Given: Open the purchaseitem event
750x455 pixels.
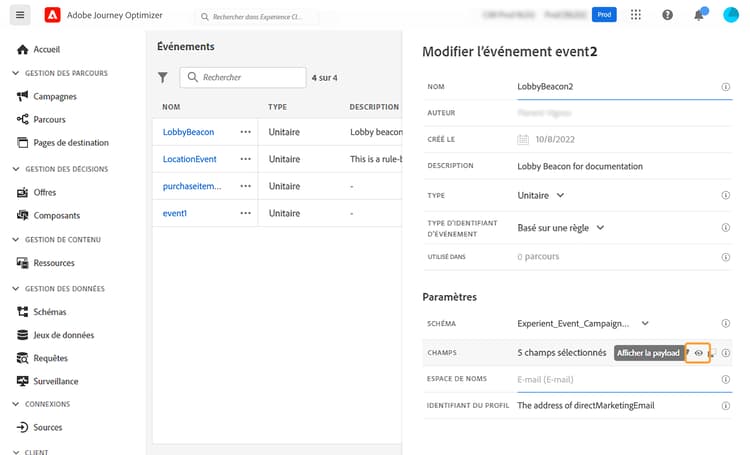Looking at the screenshot, I should (x=192, y=186).
